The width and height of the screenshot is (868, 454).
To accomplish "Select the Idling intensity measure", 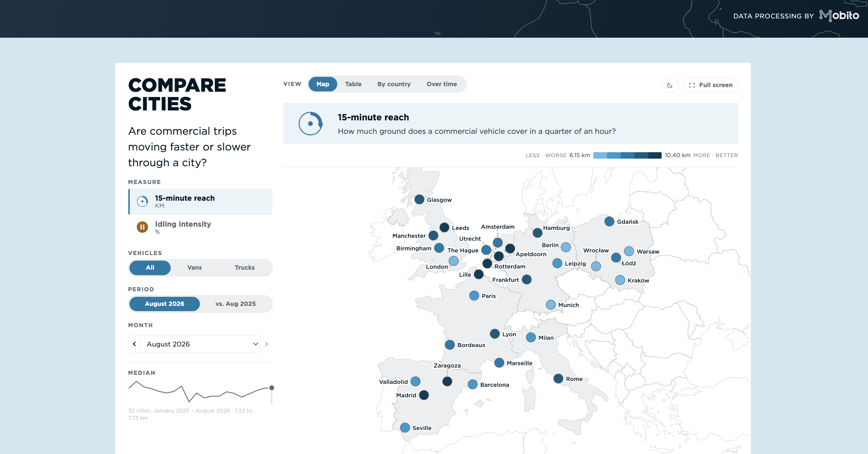I will 200,227.
